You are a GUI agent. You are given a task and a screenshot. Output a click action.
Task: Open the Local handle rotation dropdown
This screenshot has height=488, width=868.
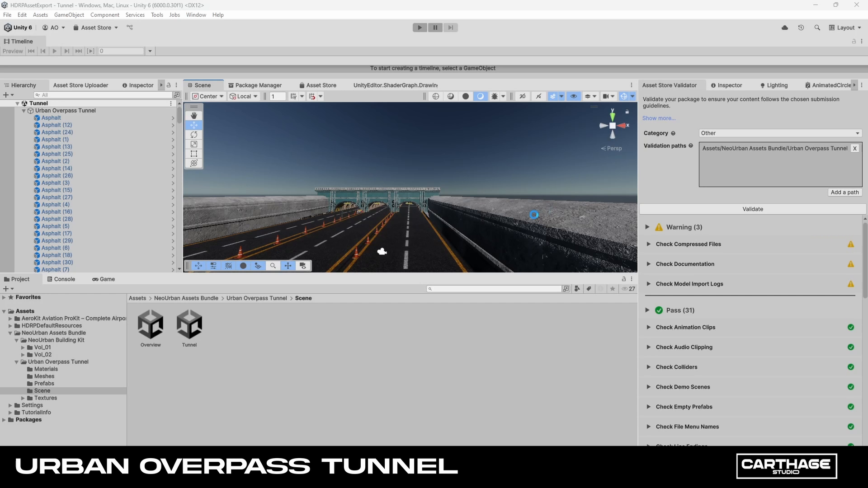pyautogui.click(x=244, y=96)
